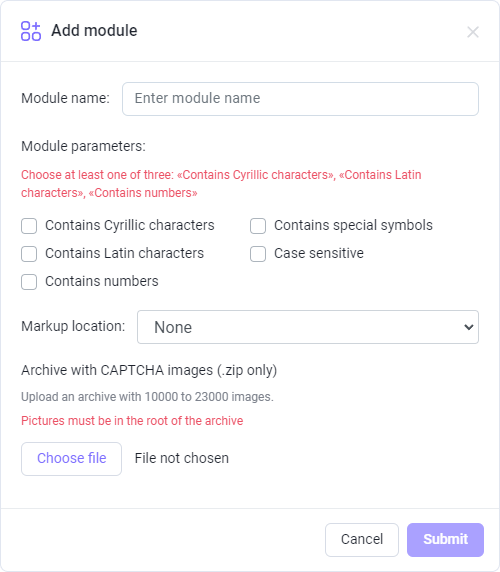Focus the Module name input field

coord(300,99)
